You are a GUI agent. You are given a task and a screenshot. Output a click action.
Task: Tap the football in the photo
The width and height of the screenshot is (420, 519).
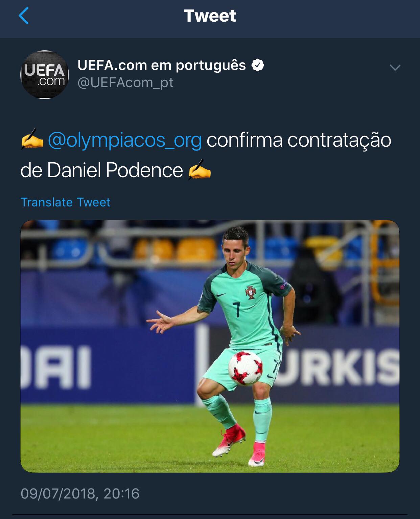click(246, 368)
